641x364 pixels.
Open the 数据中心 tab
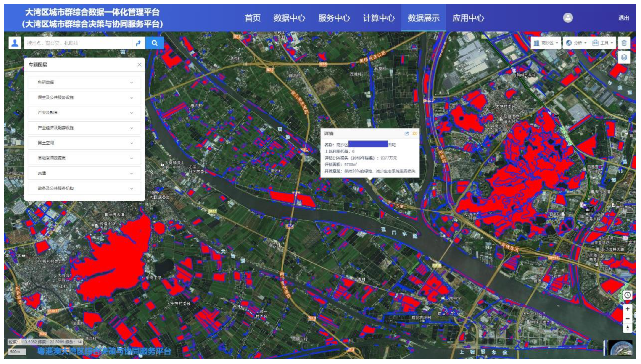tap(289, 18)
